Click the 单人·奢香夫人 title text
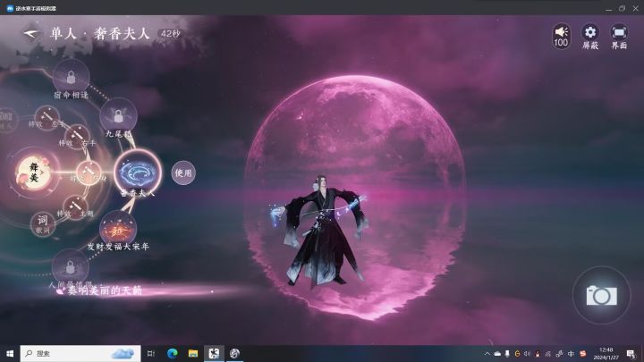 [x=100, y=34]
